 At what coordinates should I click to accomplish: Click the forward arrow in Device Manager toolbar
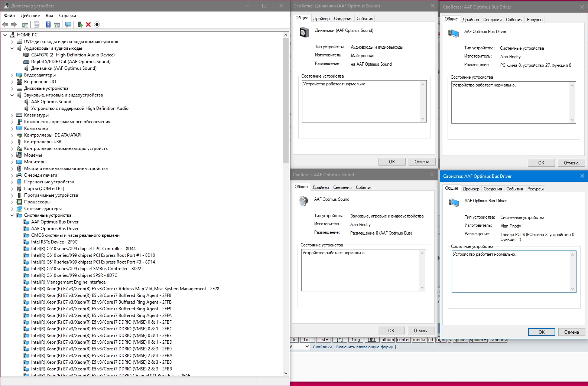(x=14, y=24)
